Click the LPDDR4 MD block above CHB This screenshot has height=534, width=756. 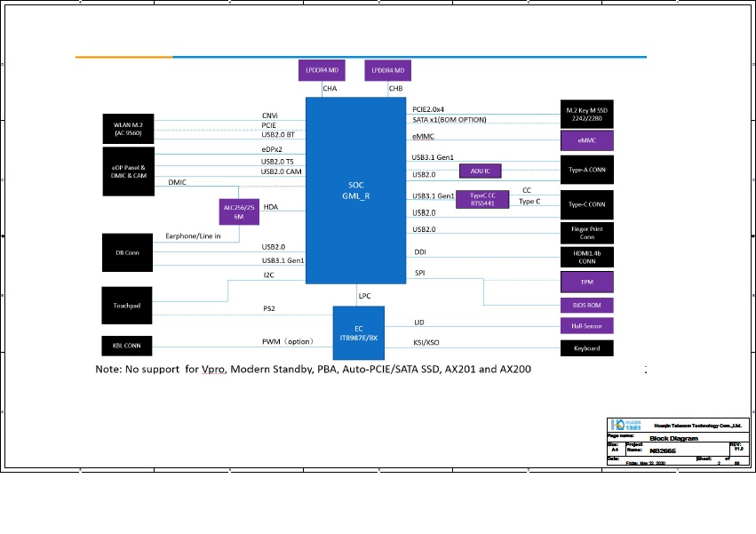point(387,70)
